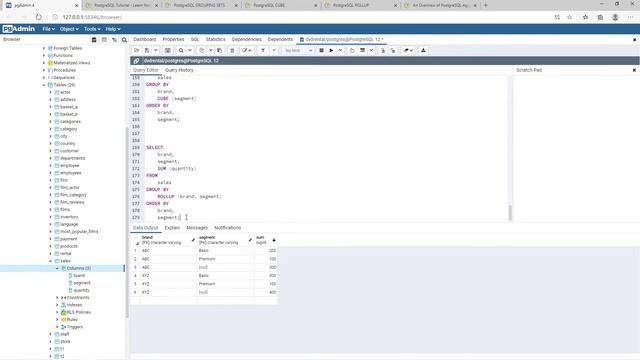The image size is (640, 360).
Task: Open the Execute options dropdown arrow
Action: pyautogui.click(x=340, y=50)
